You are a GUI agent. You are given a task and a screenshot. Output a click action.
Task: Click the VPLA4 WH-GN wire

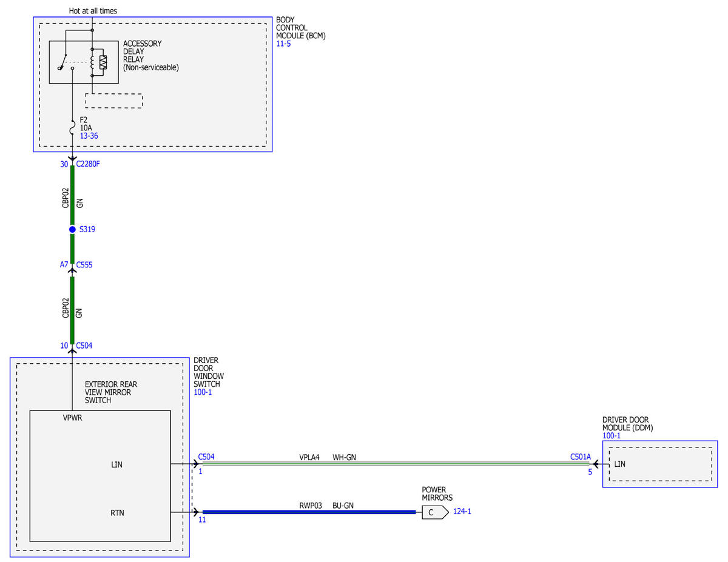[394, 464]
